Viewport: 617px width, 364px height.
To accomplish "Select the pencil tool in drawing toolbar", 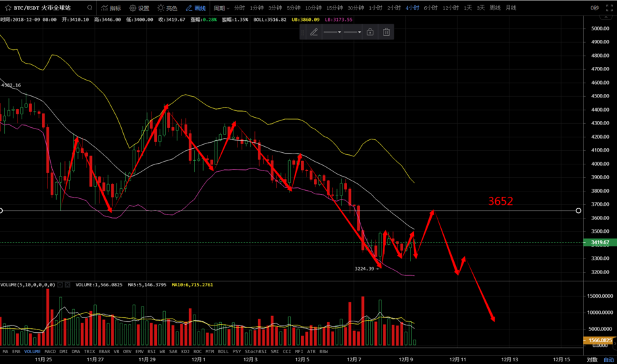I will [x=314, y=32].
